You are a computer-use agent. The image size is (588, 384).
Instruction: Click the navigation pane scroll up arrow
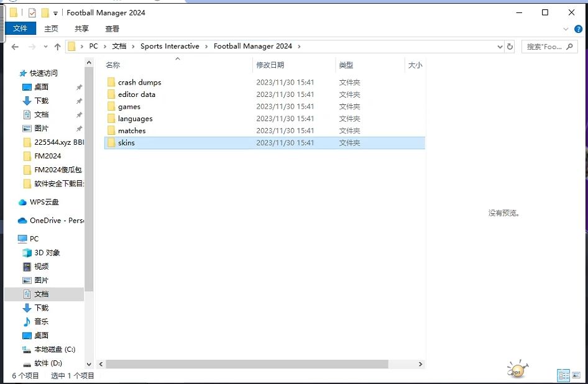[x=89, y=63]
